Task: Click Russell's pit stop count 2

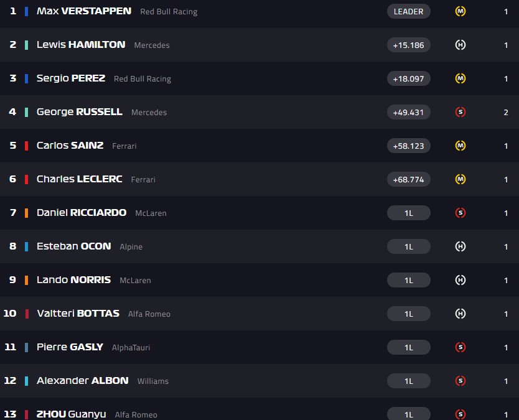Action: [x=506, y=112]
